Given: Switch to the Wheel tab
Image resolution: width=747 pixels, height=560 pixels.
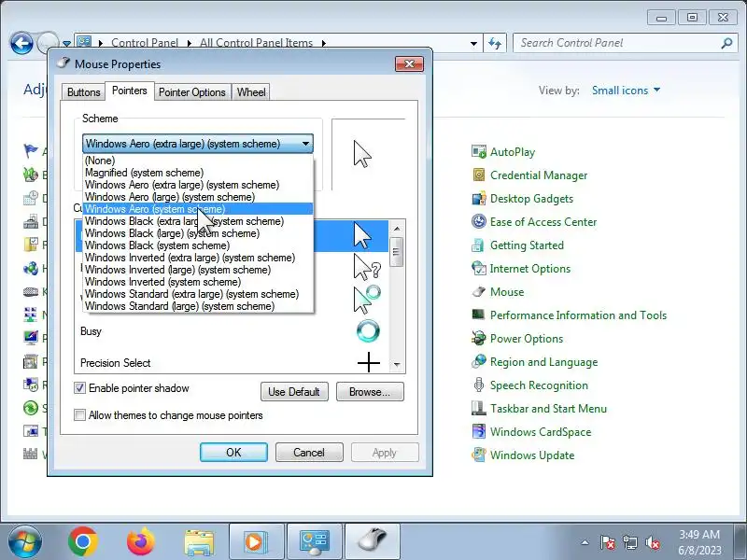Looking at the screenshot, I should coord(251,92).
